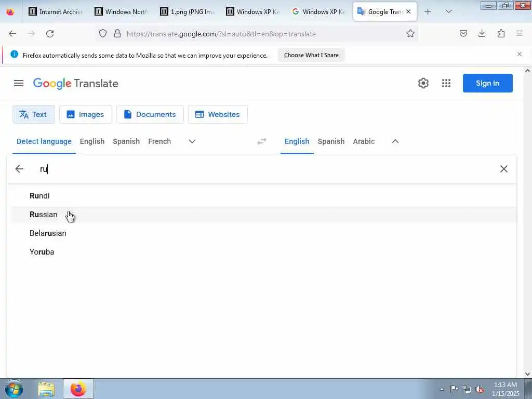Click the page scrollbar down arrow
Screen dimensions: 532x399
click(527, 374)
